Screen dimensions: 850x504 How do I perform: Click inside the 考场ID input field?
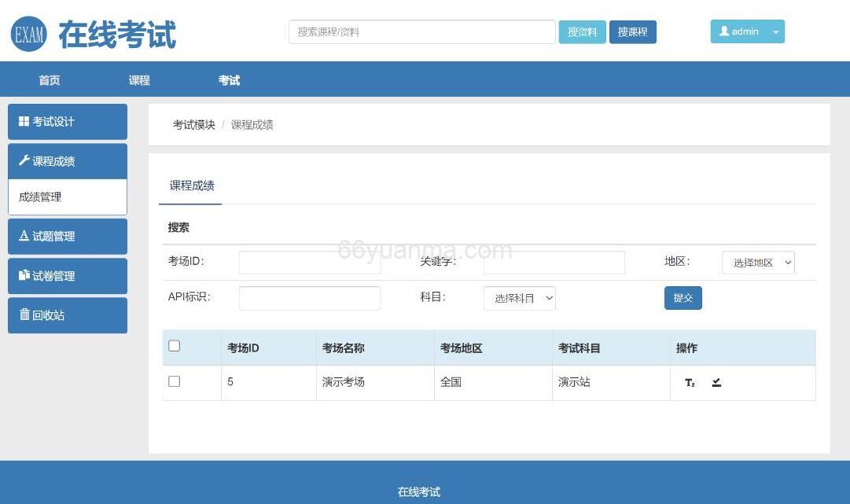pos(309,262)
